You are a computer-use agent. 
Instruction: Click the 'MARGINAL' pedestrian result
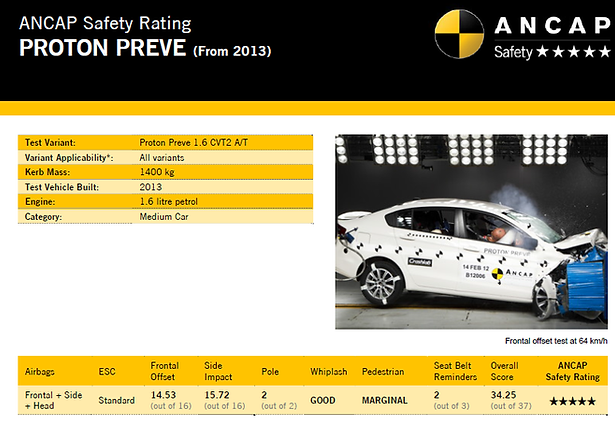384,401
